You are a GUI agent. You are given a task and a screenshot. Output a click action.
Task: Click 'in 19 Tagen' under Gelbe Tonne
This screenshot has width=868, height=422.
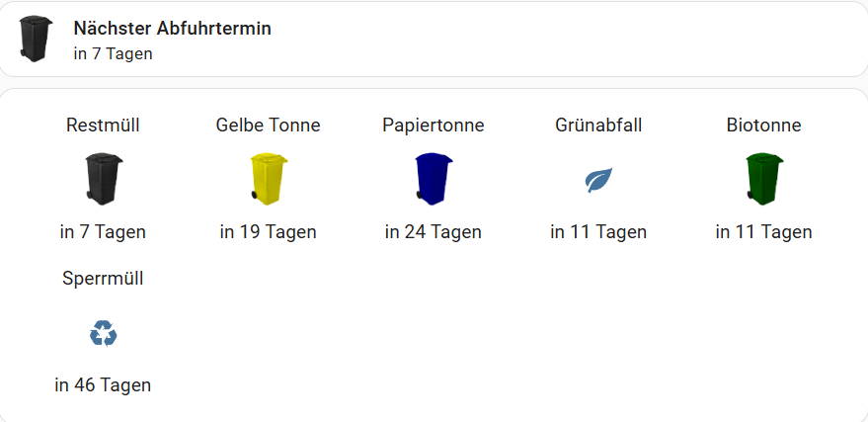click(268, 231)
